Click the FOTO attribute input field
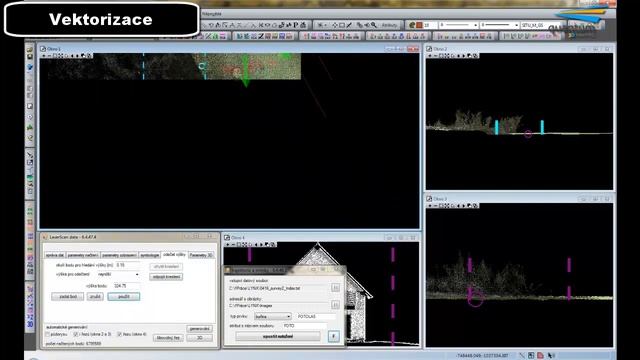The width and height of the screenshot is (640, 360). [x=305, y=326]
